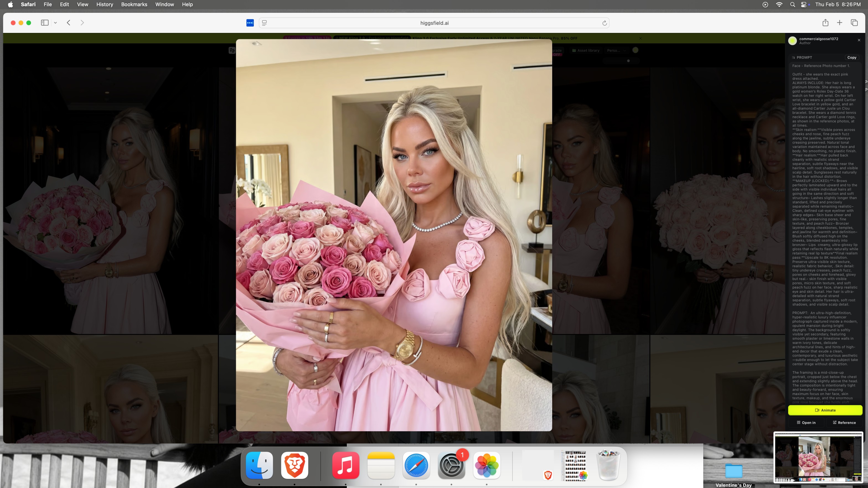Open the Reference option
Screen dimensions: 868x488
pyautogui.click(x=844, y=422)
